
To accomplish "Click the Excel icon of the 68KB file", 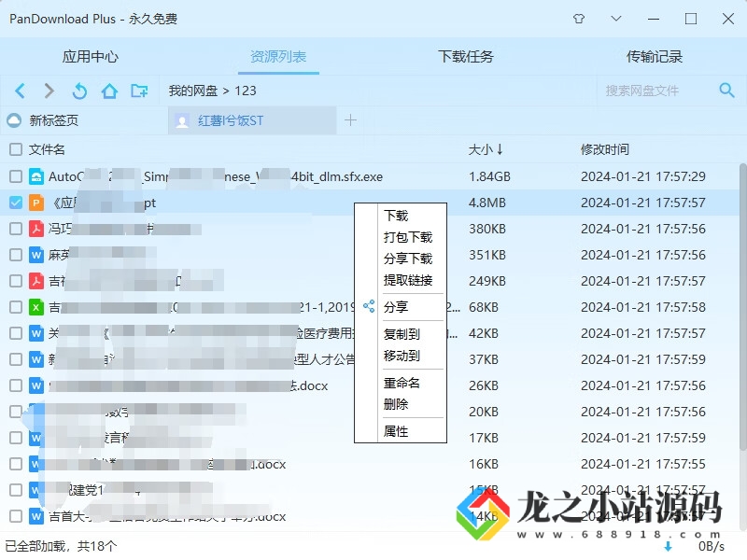I will [x=36, y=307].
